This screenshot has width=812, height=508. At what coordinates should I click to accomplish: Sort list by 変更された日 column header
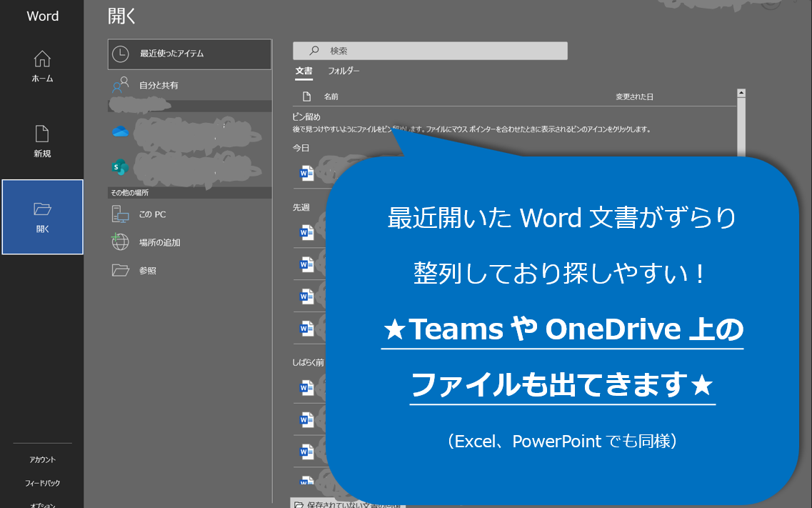(634, 97)
